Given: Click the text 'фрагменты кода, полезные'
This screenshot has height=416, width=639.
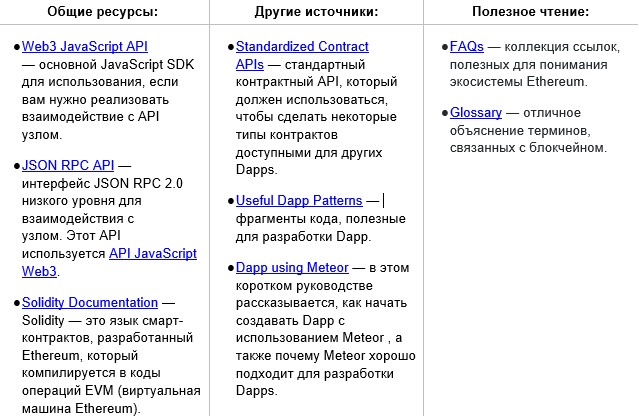Looking at the screenshot, I should tap(321, 218).
